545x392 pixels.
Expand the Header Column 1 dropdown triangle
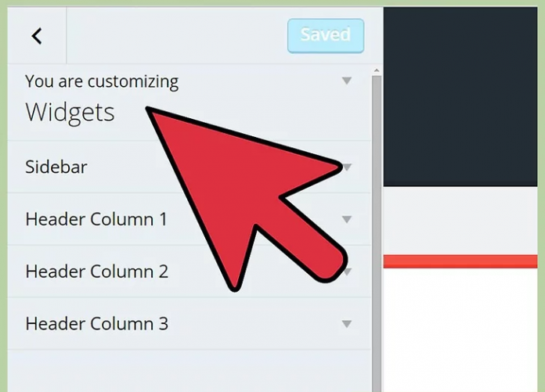tap(347, 219)
